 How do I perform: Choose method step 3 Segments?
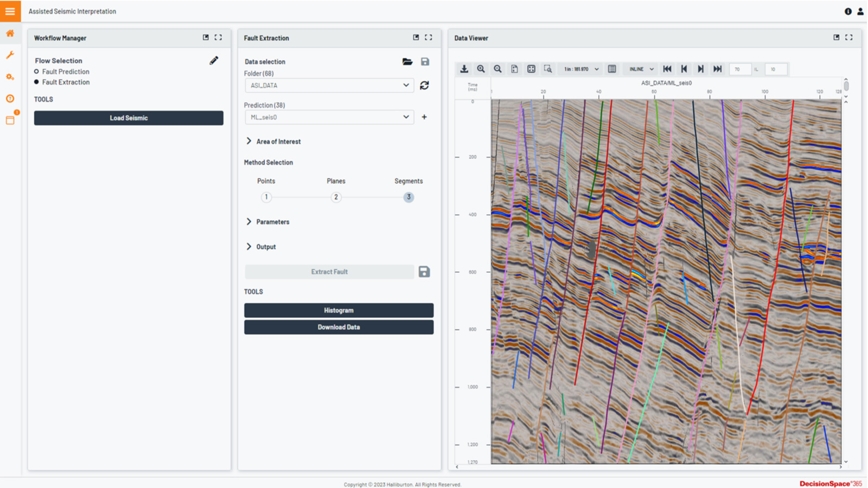409,197
